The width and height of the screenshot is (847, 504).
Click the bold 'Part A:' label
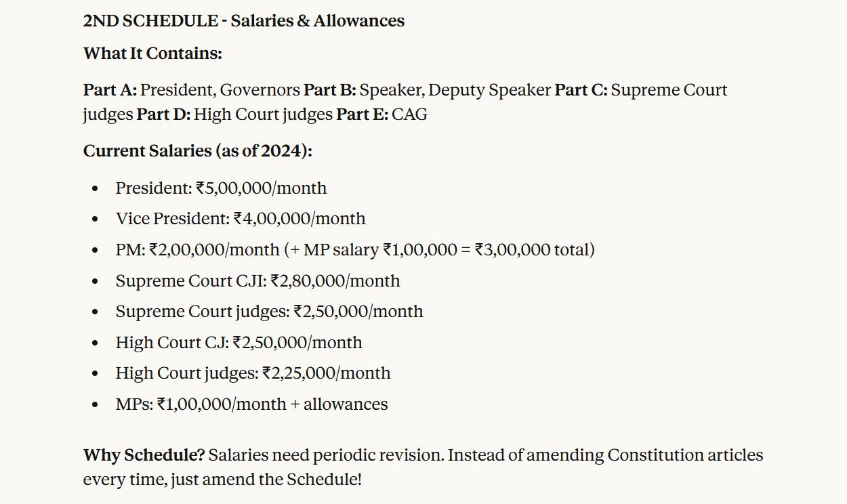coord(110,90)
